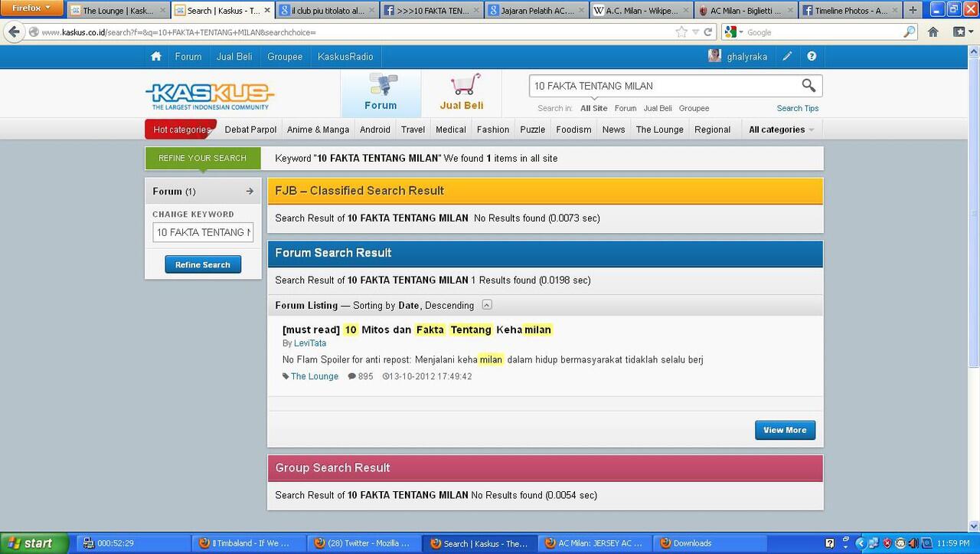Screen dimensions: 980x554
Task: Click the ghalyraka user avatar
Action: pyautogui.click(x=714, y=56)
